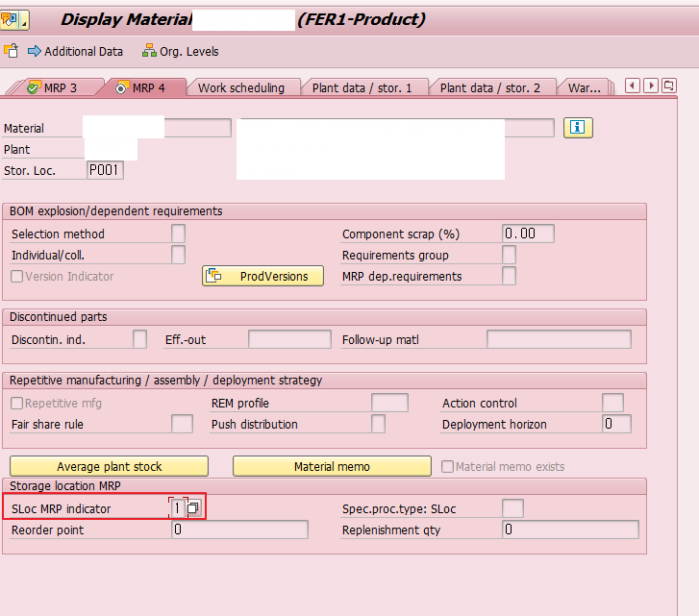Click the Material memo button

click(332, 466)
